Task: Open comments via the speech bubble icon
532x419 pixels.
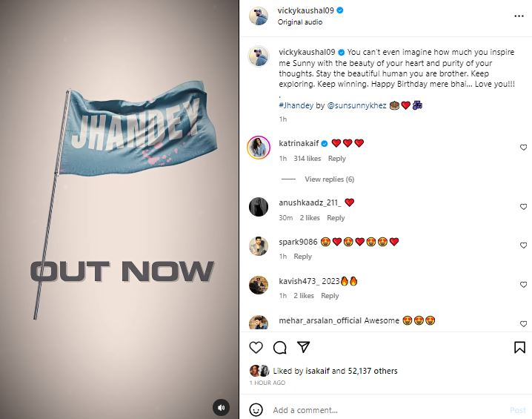Action: 279,347
